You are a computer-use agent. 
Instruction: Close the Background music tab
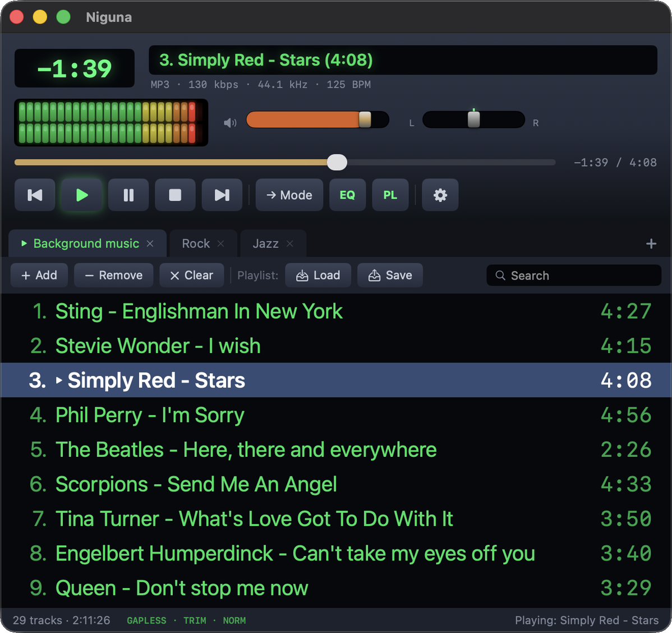pyautogui.click(x=150, y=244)
